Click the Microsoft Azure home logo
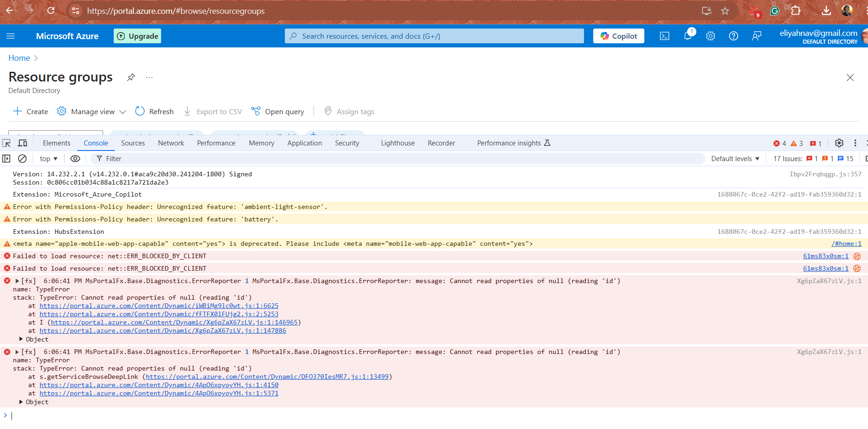The width and height of the screenshot is (868, 429). click(67, 36)
